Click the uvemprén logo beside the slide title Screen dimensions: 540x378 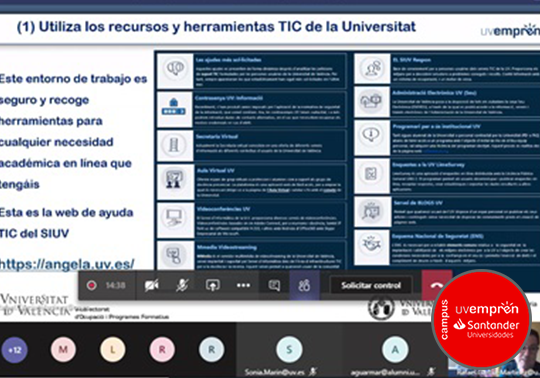pyautogui.click(x=510, y=31)
